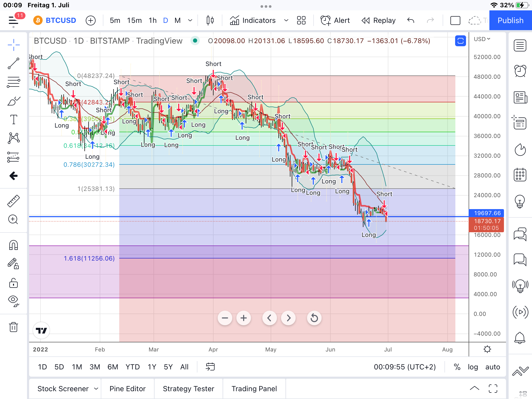
Task: Toggle lock all drawings
Action: [x=14, y=283]
